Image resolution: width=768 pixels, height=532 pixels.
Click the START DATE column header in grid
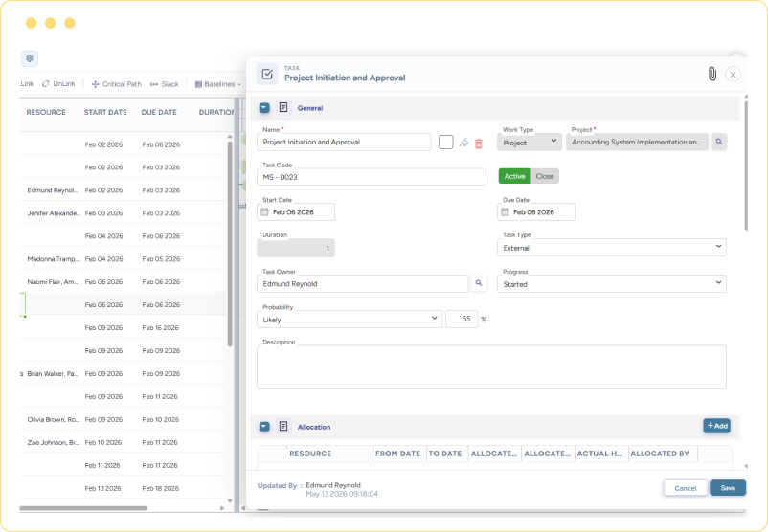tap(105, 112)
